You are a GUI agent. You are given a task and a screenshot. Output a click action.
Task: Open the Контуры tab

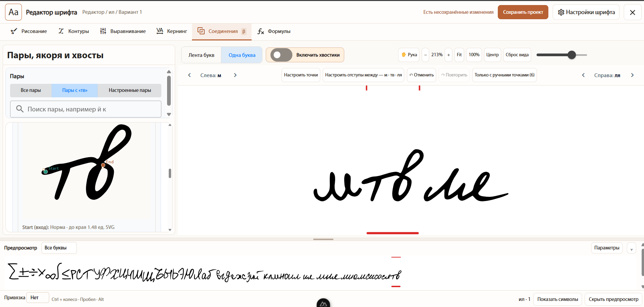74,31
